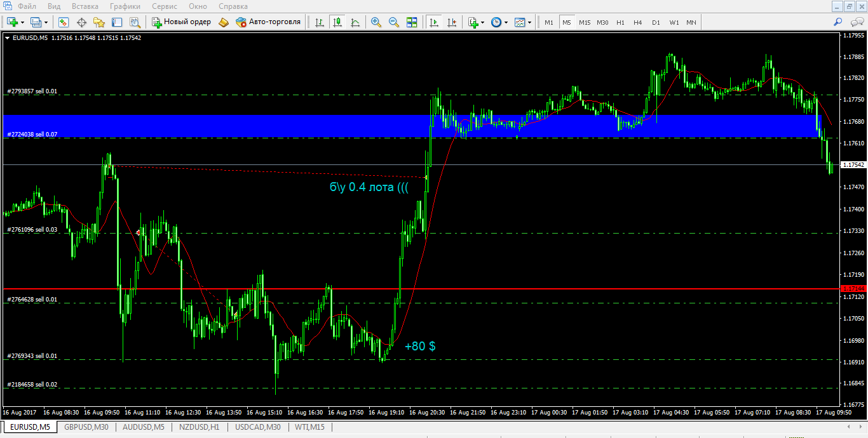Expand the Periods dropdown arrow

coord(506,22)
